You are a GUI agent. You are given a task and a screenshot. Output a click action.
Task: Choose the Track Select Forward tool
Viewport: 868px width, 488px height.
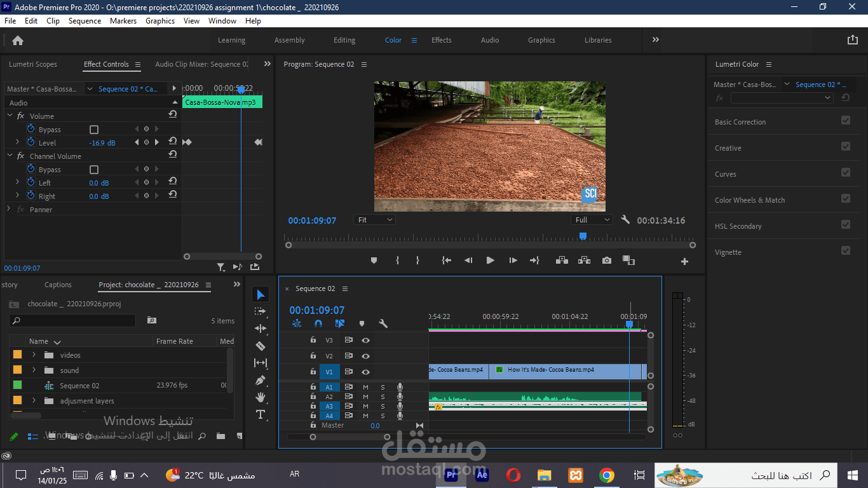tap(261, 311)
